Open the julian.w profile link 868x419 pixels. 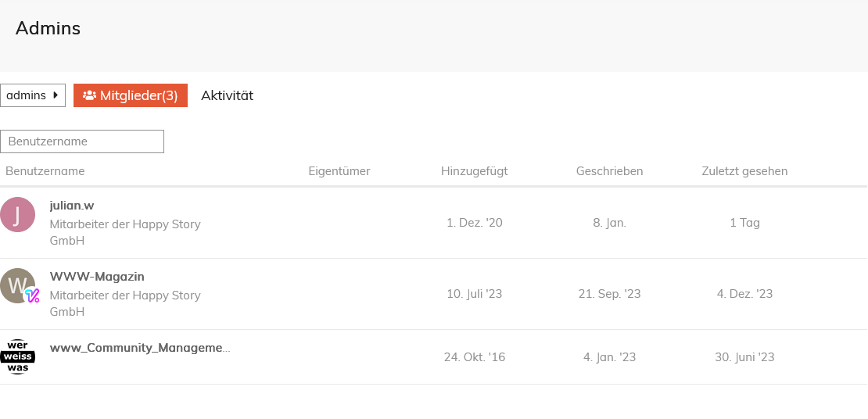pyautogui.click(x=72, y=206)
